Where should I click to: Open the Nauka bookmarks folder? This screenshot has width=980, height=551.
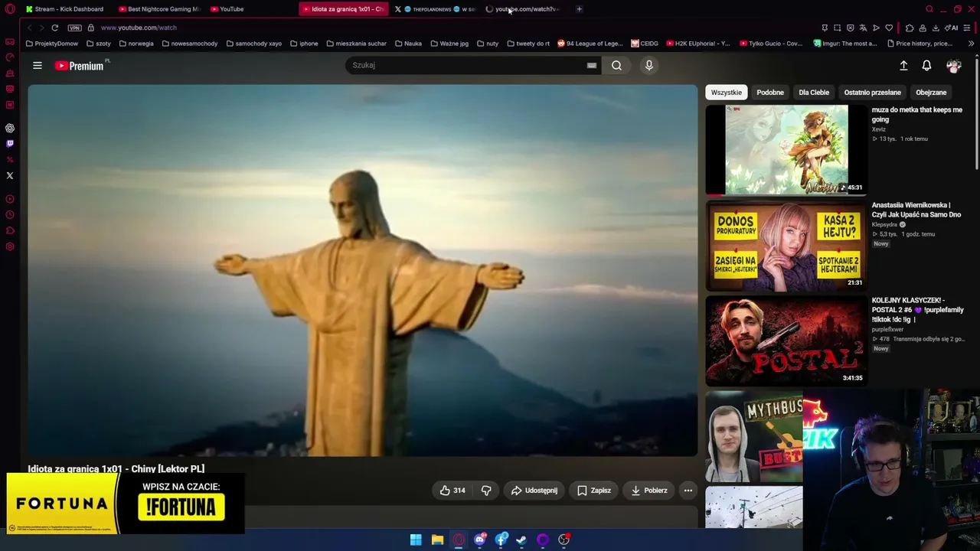408,44
